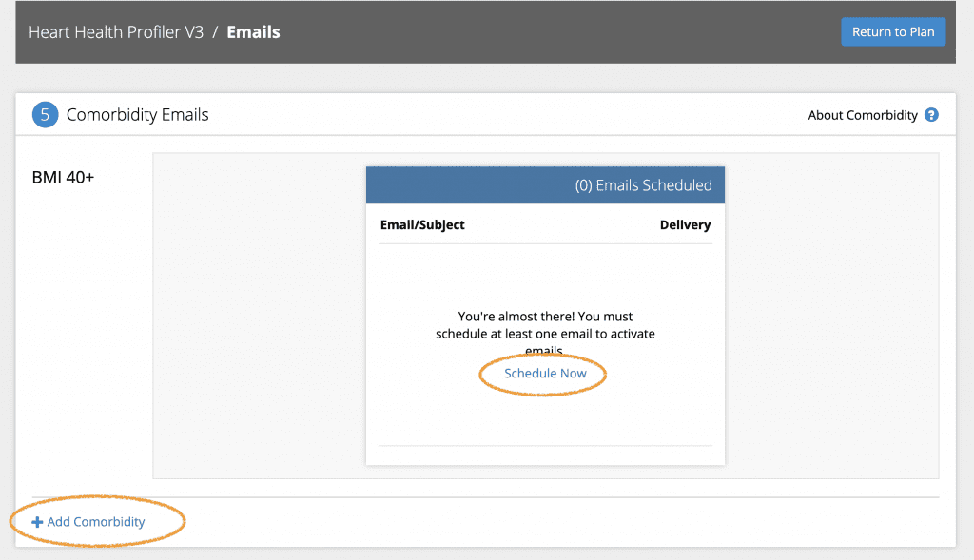Open the Schedule Now link
Viewport: 974px width, 560px height.
tap(545, 373)
